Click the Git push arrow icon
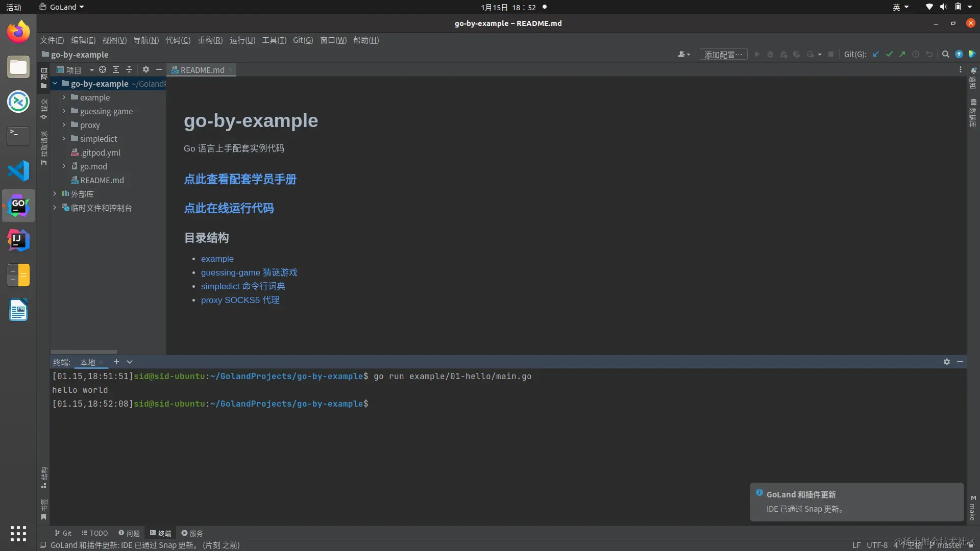980x551 pixels. [x=902, y=54]
